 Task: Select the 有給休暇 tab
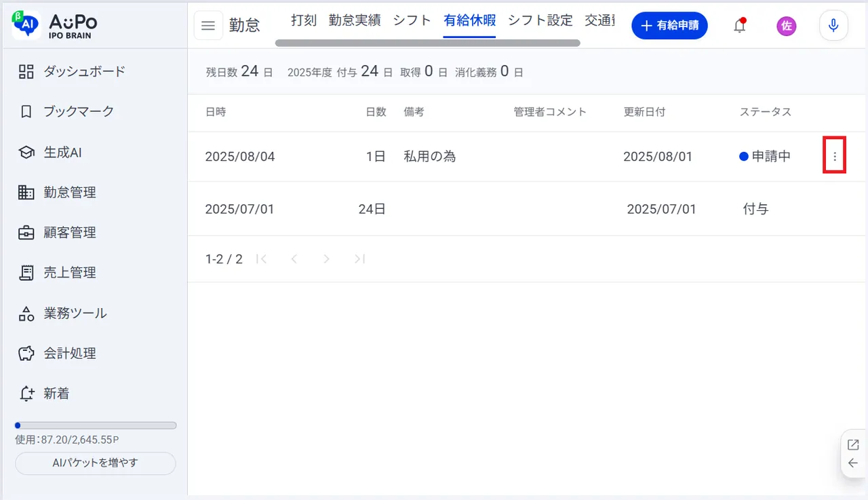pyautogui.click(x=470, y=20)
